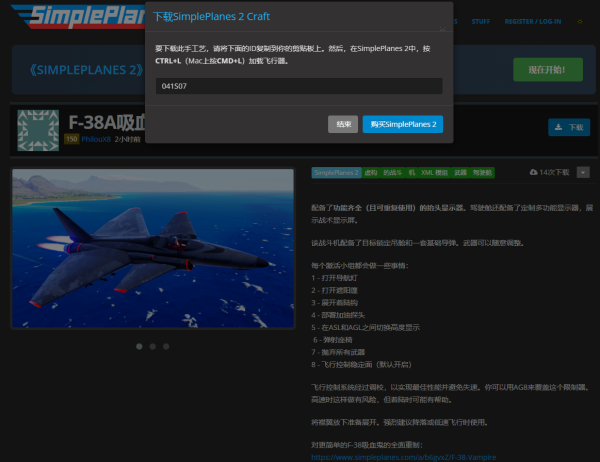
Task: Click the XML 模组 tag
Action: pos(434,173)
